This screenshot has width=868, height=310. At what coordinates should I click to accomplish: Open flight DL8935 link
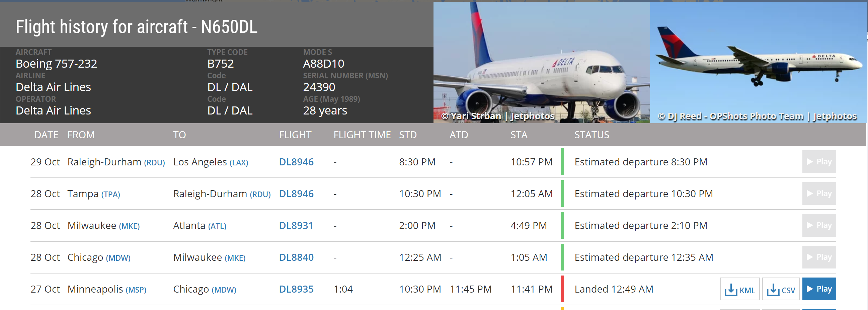click(296, 289)
